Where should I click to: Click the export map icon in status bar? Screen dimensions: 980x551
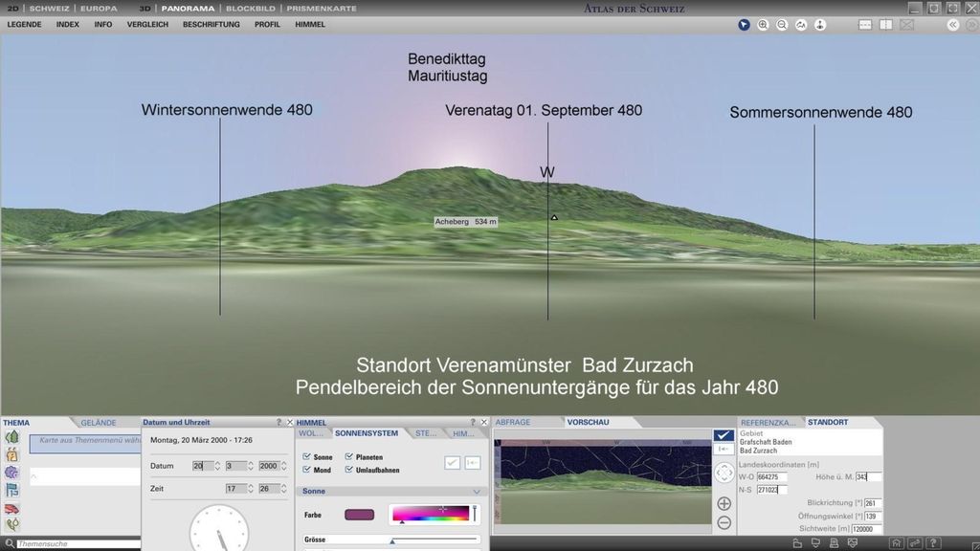[x=853, y=543]
